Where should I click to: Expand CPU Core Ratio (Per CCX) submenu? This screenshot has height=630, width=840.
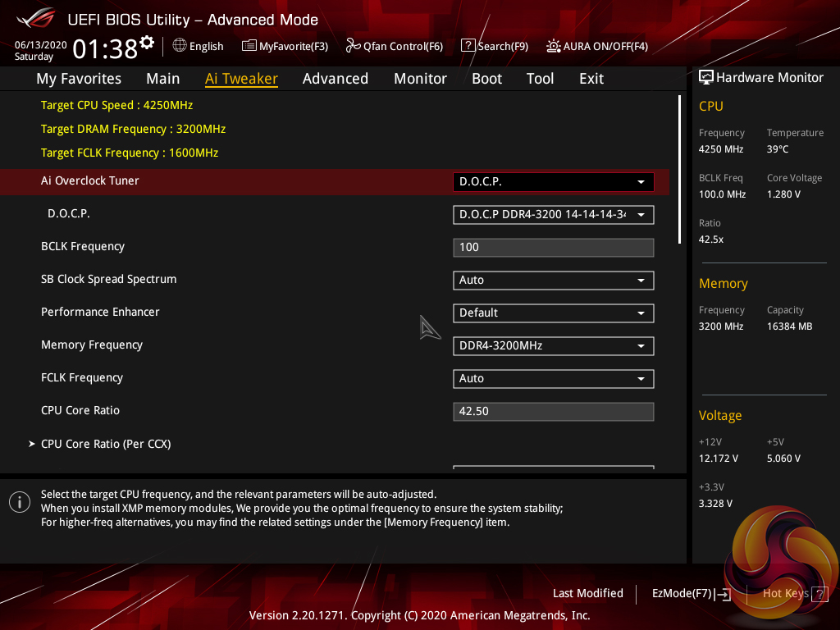pyautogui.click(x=105, y=444)
